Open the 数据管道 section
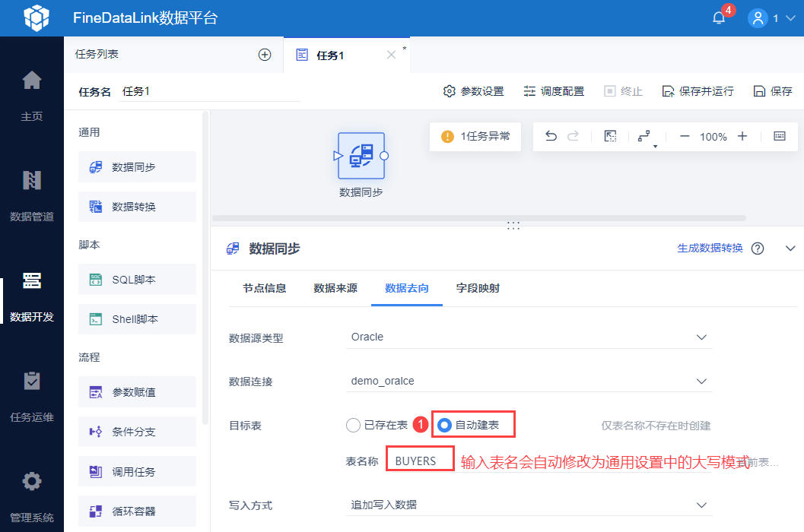 (x=32, y=196)
